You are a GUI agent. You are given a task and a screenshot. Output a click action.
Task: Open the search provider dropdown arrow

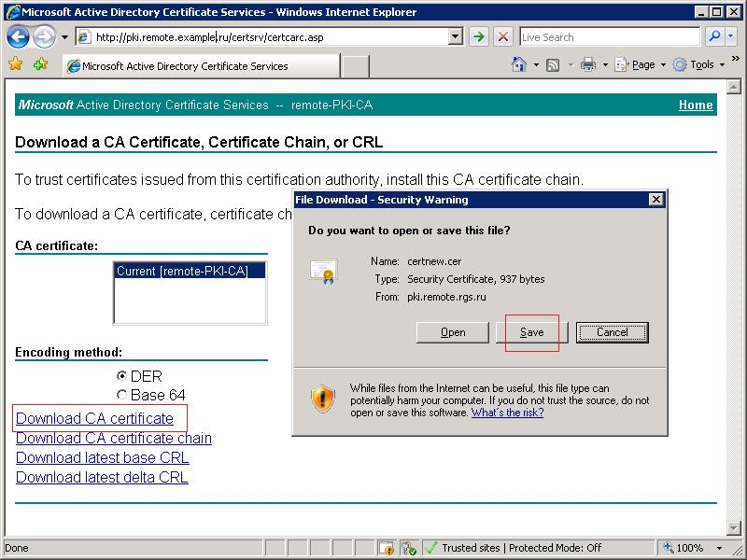[731, 36]
